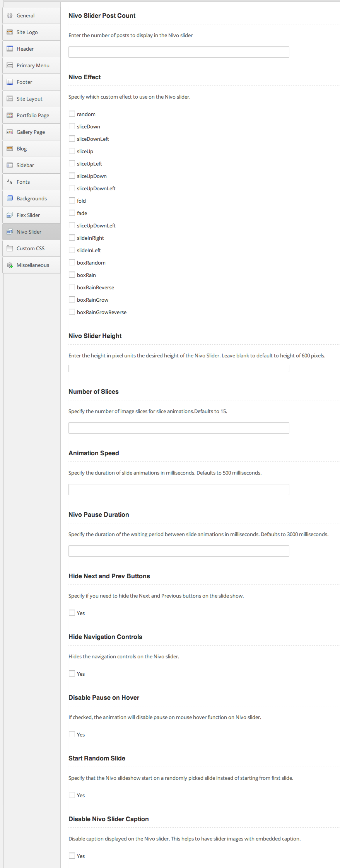The height and width of the screenshot is (868, 340).
Task: Click the Backgrounds panel icon
Action: (9, 198)
